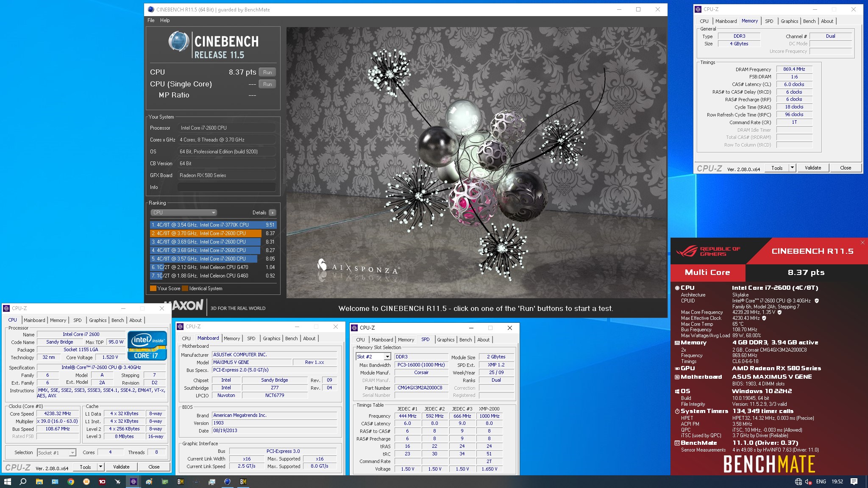Click the Memory section icon in BenchMate
The width and height of the screenshot is (868, 488).
click(677, 343)
